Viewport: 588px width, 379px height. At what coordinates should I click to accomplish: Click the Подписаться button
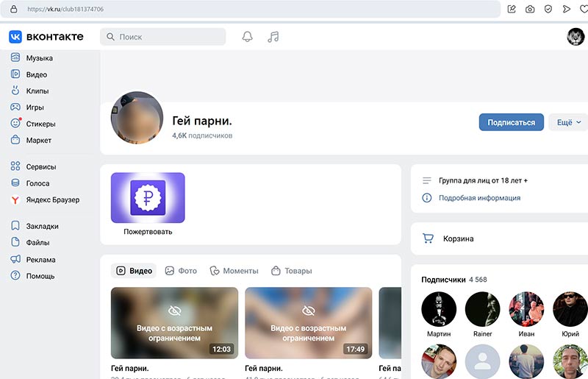[x=511, y=122]
